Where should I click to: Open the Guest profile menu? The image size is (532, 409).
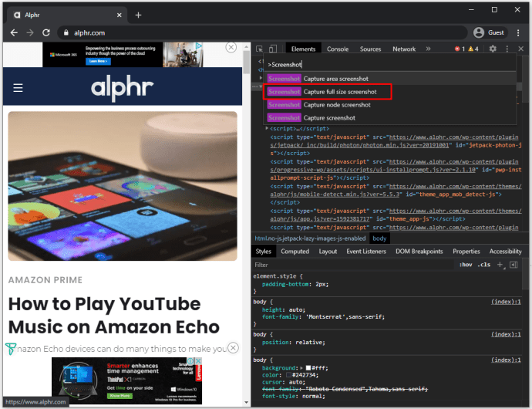[489, 32]
